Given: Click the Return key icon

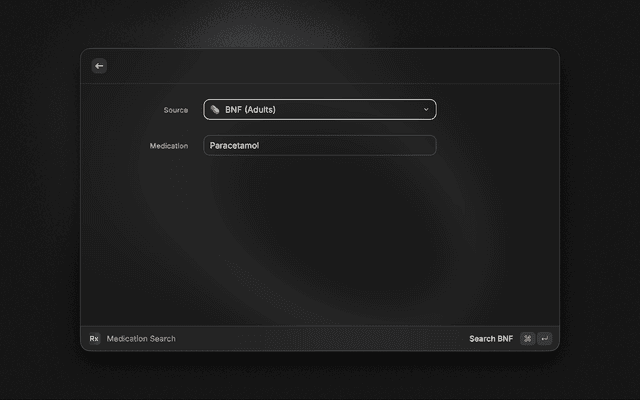Looking at the screenshot, I should point(544,339).
